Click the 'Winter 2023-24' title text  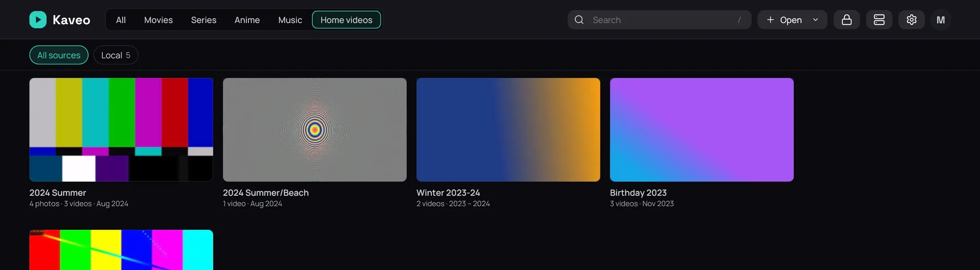click(x=448, y=192)
